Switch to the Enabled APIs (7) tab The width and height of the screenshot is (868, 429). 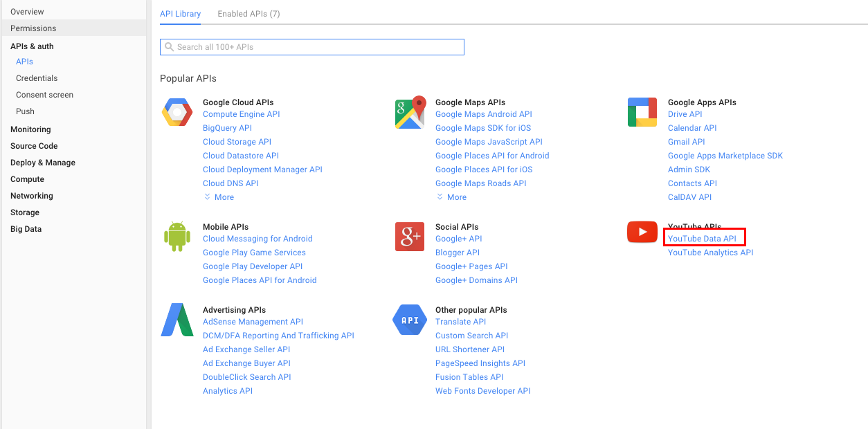tap(248, 14)
